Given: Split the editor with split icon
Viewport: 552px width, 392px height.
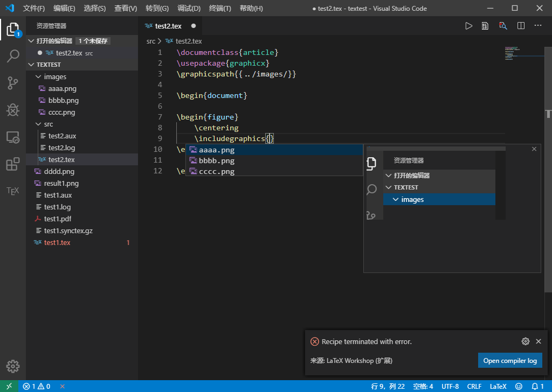Looking at the screenshot, I should [521, 26].
